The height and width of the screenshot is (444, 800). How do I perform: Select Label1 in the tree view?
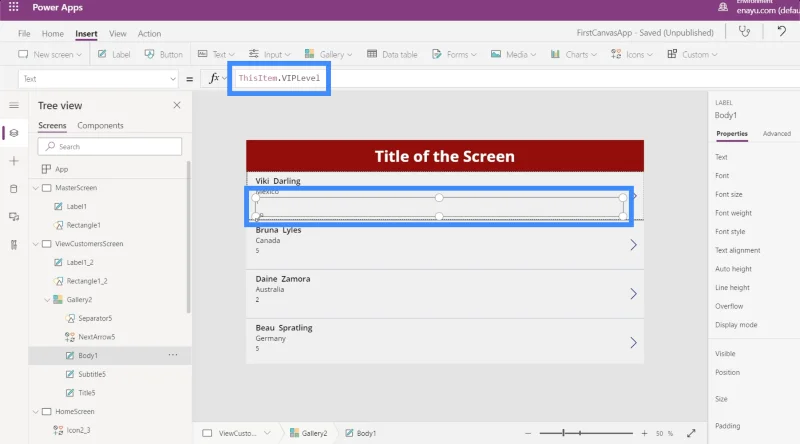pos(77,206)
